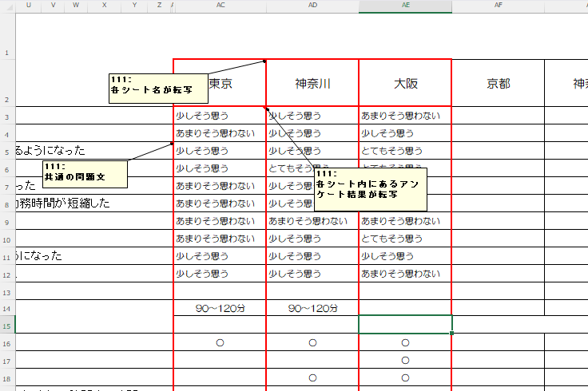Click cell AD14 90～120分
The width and height of the screenshot is (588, 391).
pos(312,308)
